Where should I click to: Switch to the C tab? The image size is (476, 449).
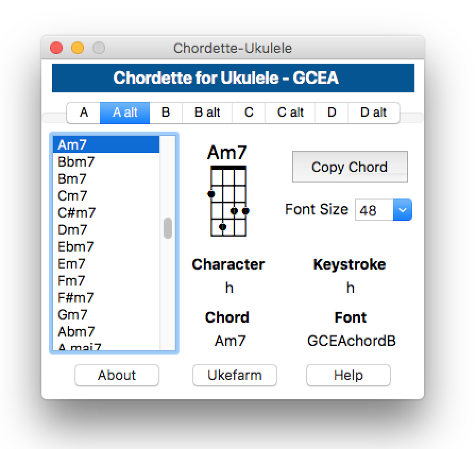click(x=249, y=113)
